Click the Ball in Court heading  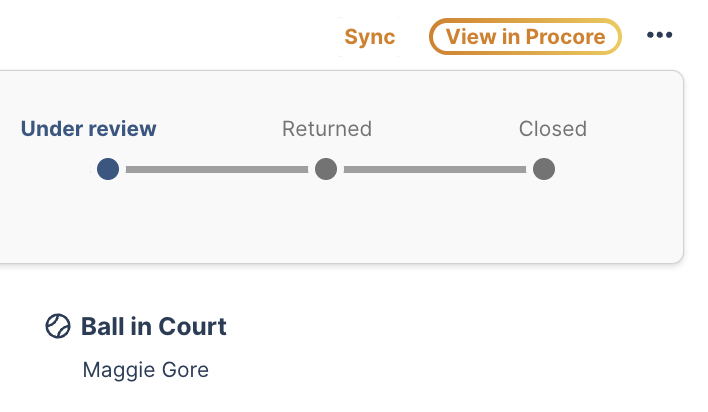click(154, 326)
